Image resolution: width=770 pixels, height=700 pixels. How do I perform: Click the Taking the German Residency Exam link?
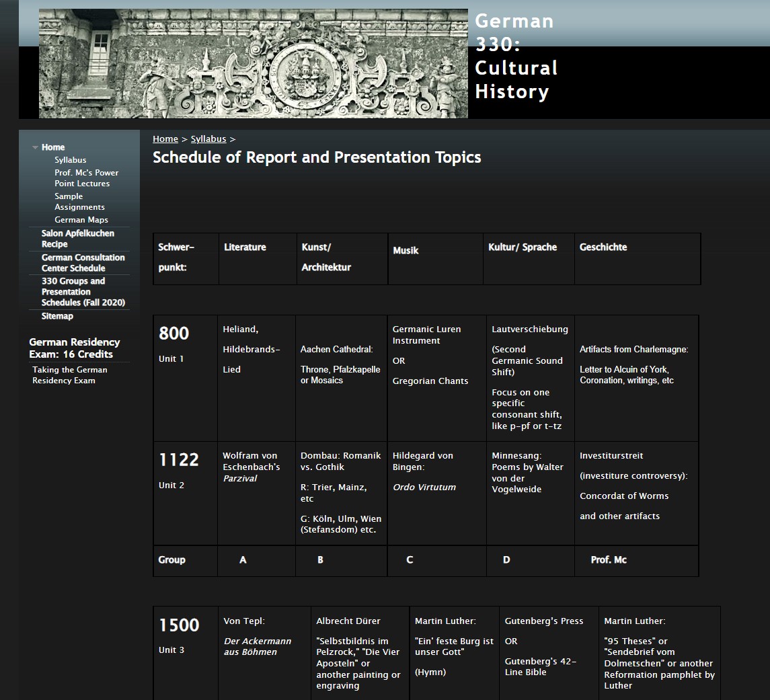(x=69, y=375)
